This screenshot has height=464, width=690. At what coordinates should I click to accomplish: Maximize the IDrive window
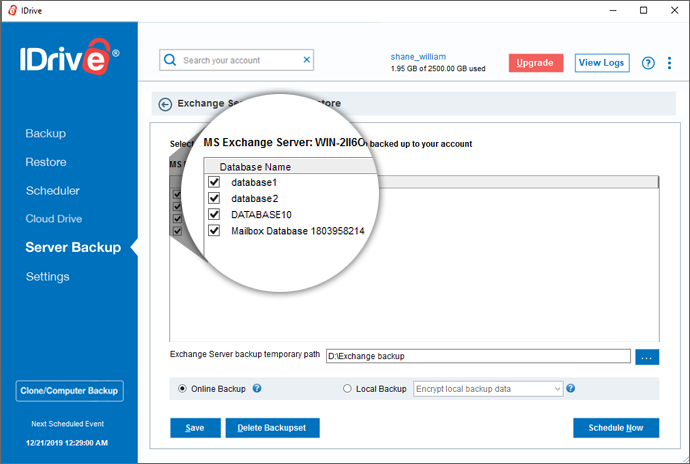643,10
